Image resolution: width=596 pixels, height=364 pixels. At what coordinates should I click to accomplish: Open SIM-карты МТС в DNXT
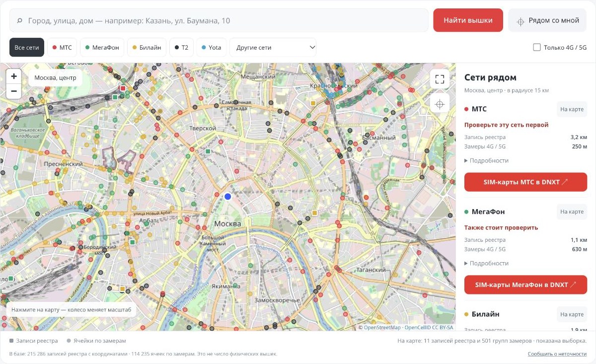pos(525,182)
